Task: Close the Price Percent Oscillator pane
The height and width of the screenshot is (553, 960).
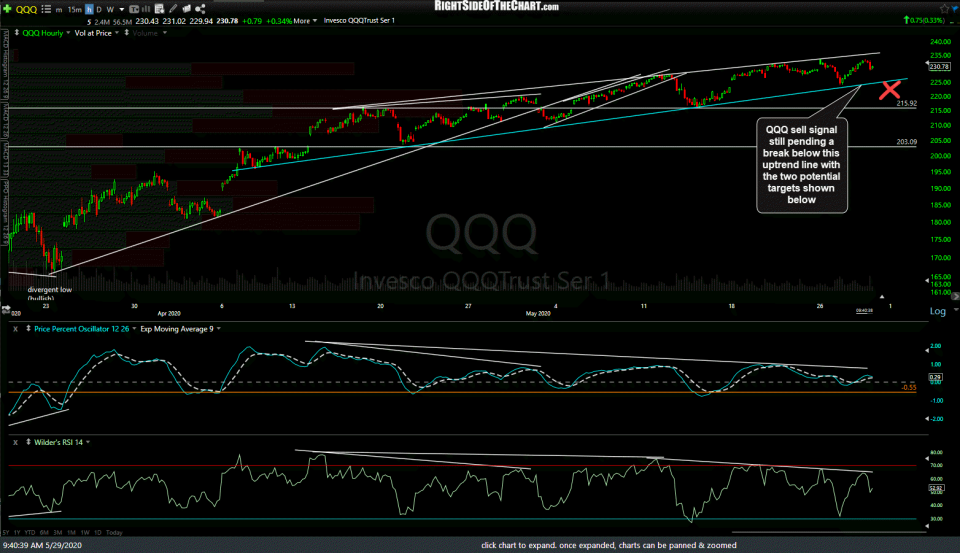Action: click(15, 329)
